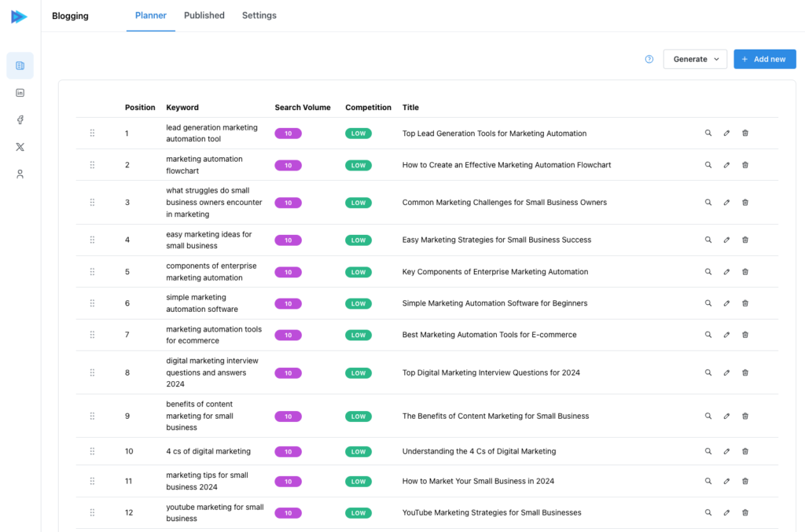Click the app logo at top left

click(x=20, y=17)
